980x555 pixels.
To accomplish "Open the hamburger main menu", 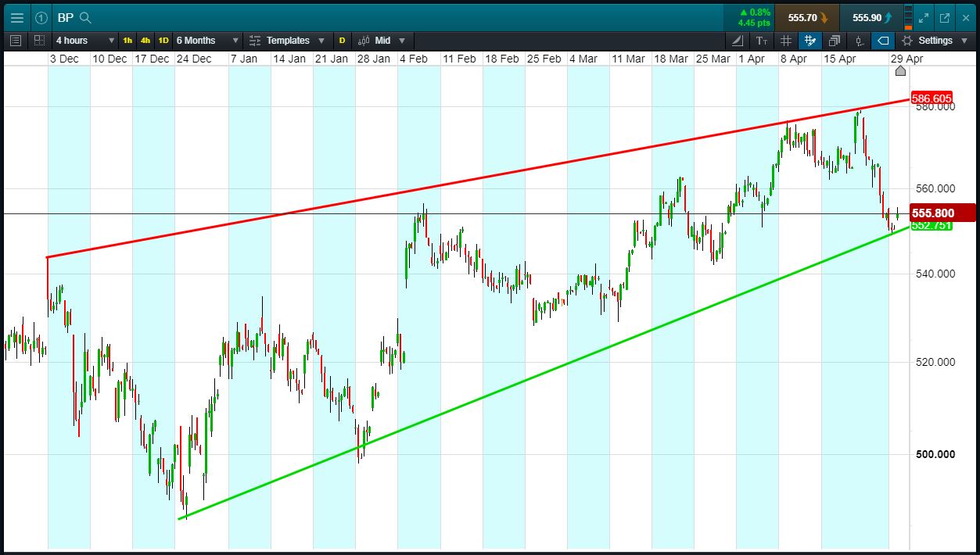I will click(x=17, y=17).
